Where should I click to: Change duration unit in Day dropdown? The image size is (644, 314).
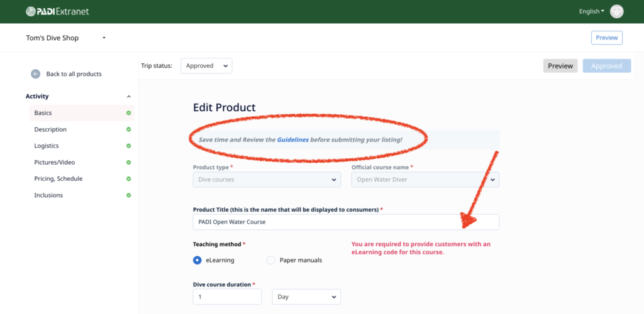[x=306, y=296]
